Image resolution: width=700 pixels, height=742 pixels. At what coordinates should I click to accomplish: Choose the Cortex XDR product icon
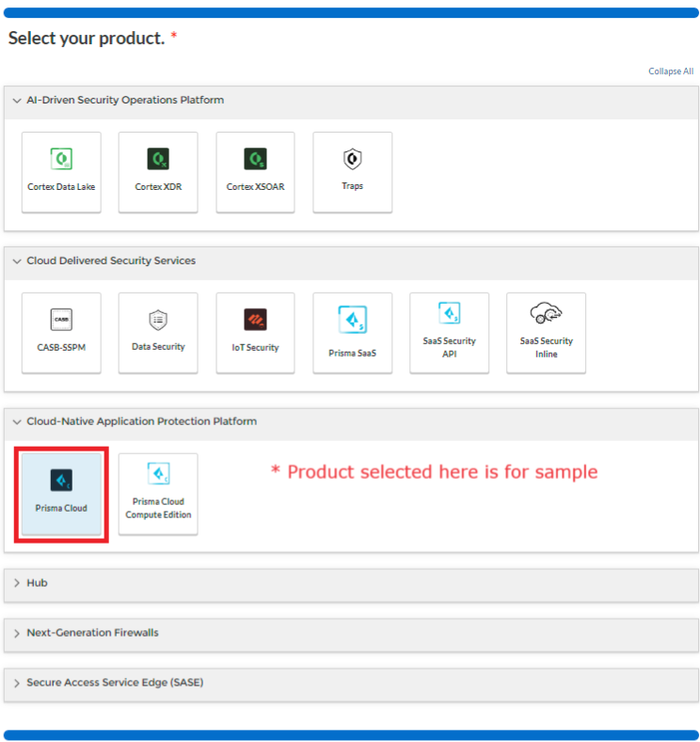click(158, 159)
